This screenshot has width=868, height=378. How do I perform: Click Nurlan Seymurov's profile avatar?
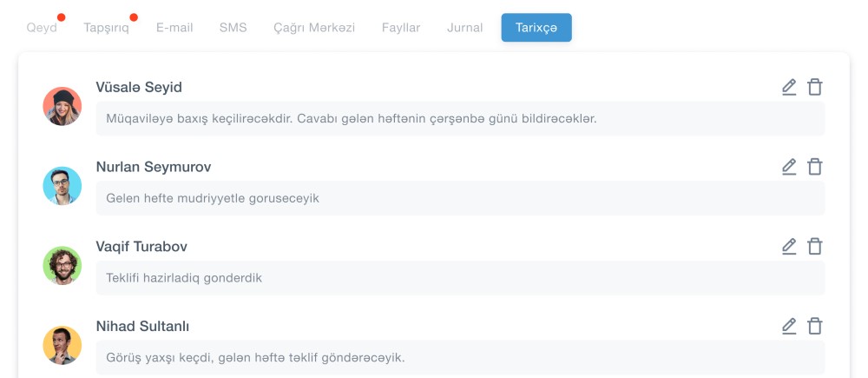pos(62,186)
